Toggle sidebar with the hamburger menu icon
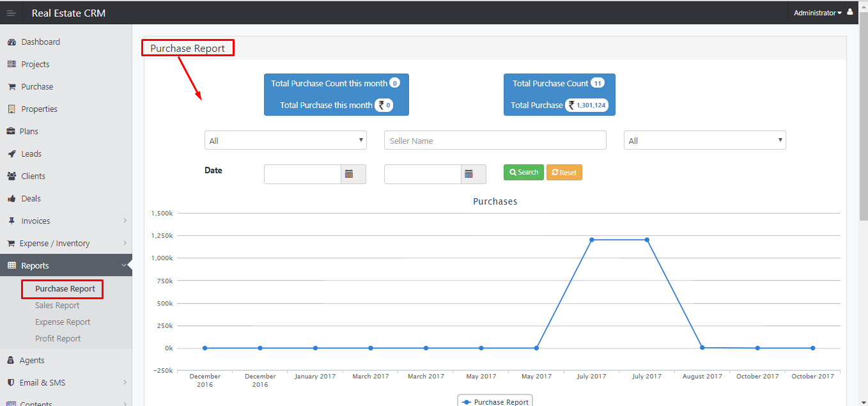 coord(11,13)
